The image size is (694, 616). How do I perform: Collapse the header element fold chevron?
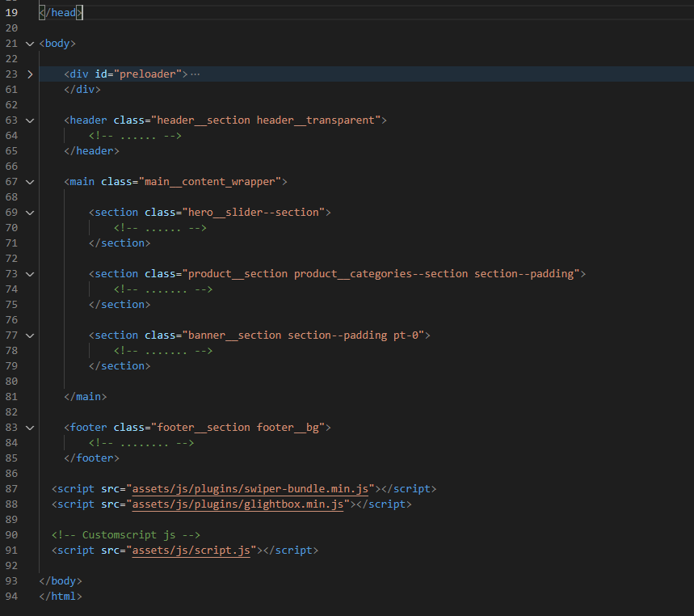pyautogui.click(x=30, y=120)
